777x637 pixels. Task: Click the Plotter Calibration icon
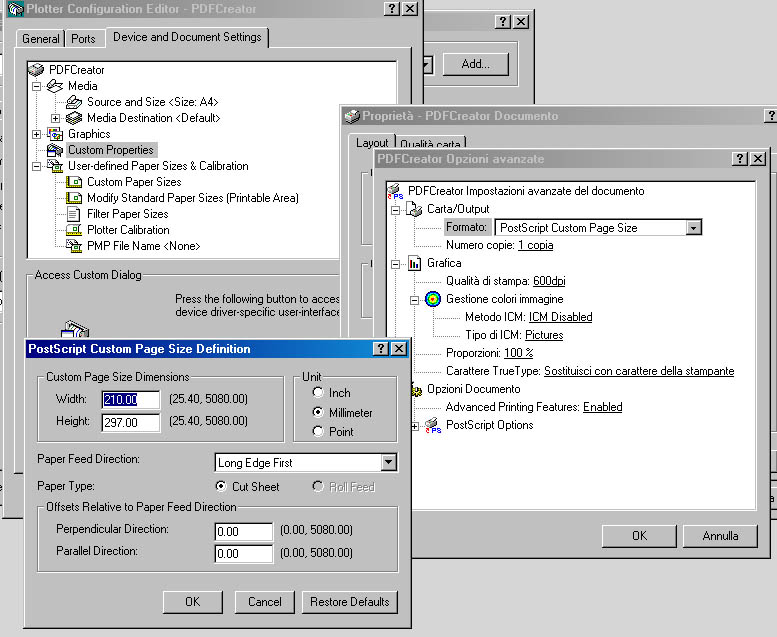pos(74,230)
